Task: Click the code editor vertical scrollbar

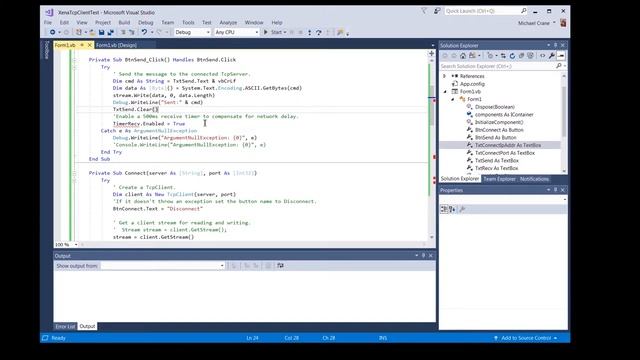Action: coord(431,149)
